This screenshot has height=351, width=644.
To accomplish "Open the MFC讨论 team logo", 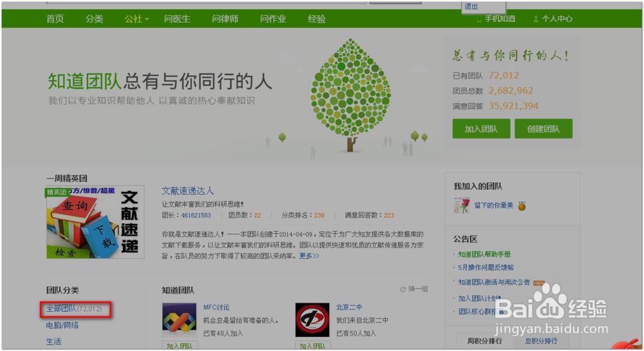I will click(179, 320).
